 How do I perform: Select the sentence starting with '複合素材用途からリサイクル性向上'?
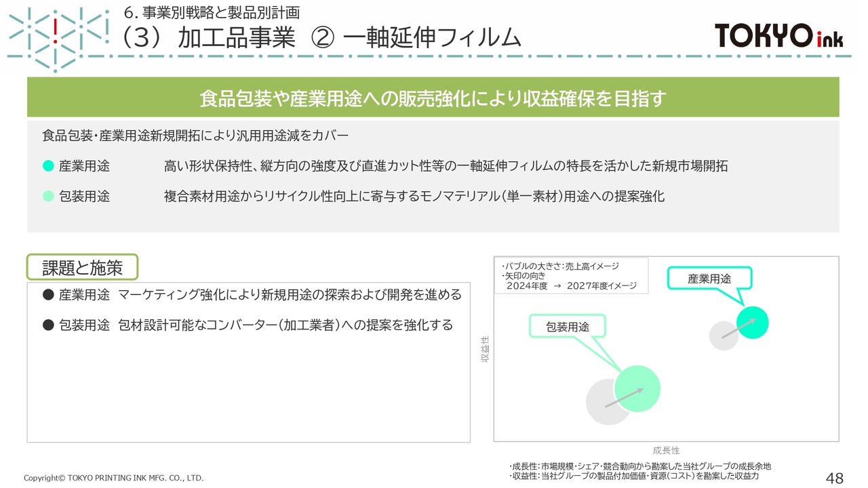pos(414,197)
